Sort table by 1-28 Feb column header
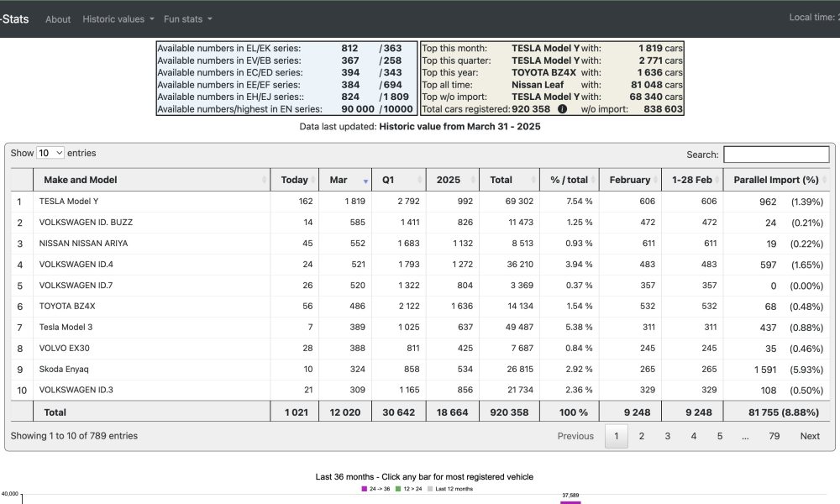The image size is (840, 504). pos(692,180)
